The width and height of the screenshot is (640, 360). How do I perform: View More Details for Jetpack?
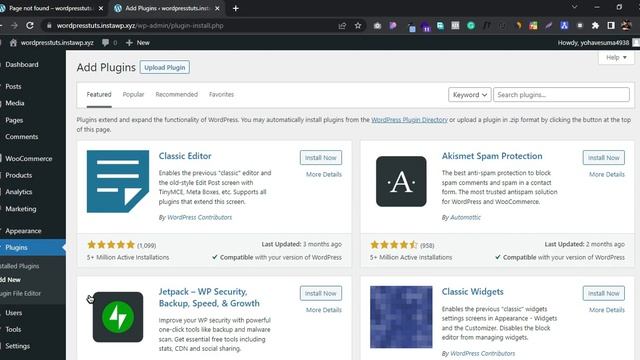[324, 310]
